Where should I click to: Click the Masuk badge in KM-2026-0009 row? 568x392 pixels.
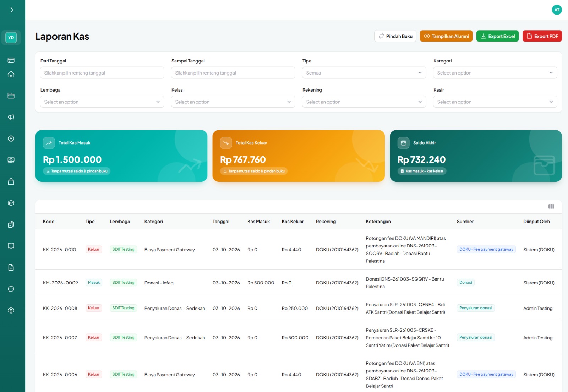point(94,283)
